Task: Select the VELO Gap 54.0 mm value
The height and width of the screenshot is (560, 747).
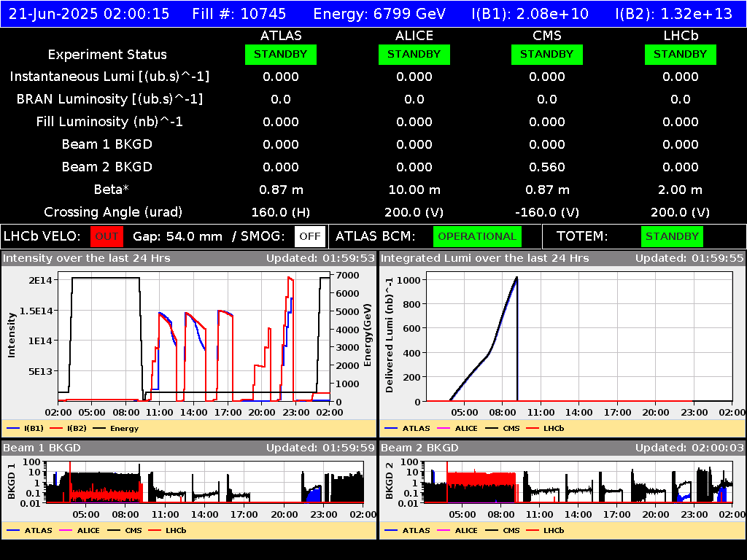Action: pos(178,237)
